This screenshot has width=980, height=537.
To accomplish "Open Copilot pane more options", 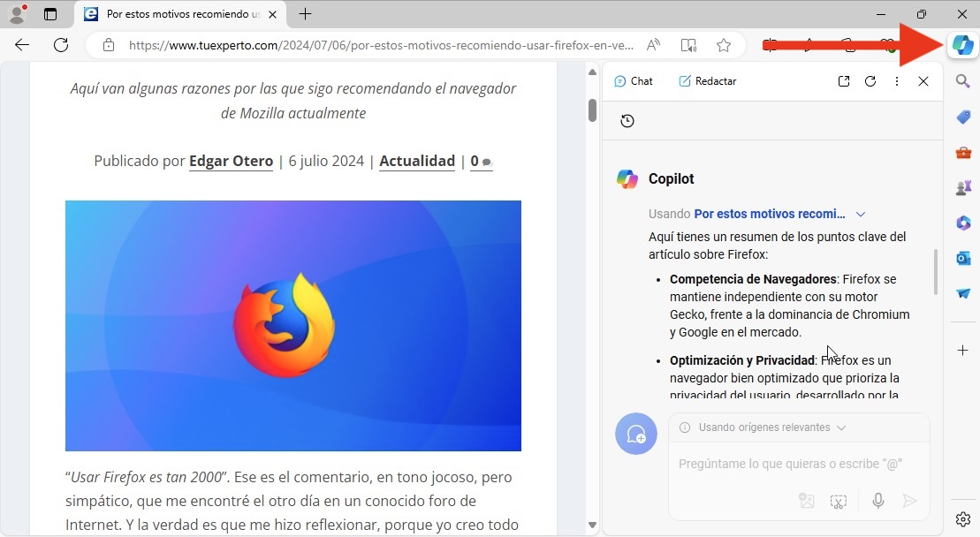I will pos(897,81).
